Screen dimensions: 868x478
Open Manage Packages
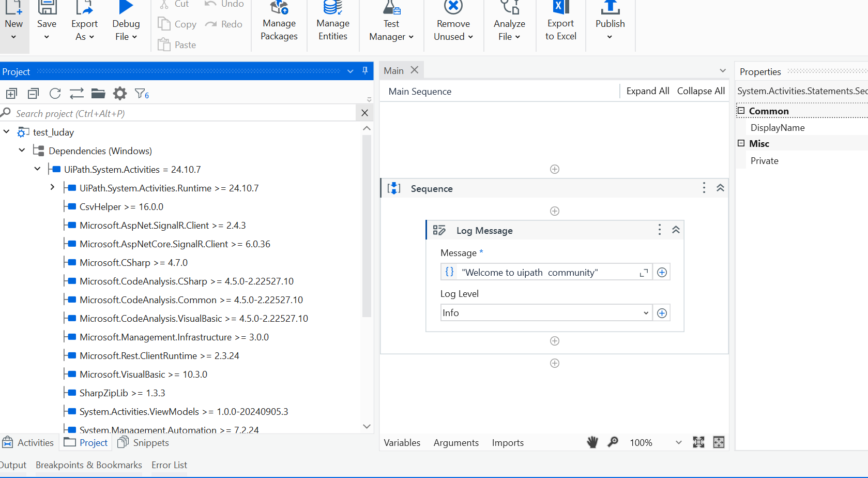[279, 23]
